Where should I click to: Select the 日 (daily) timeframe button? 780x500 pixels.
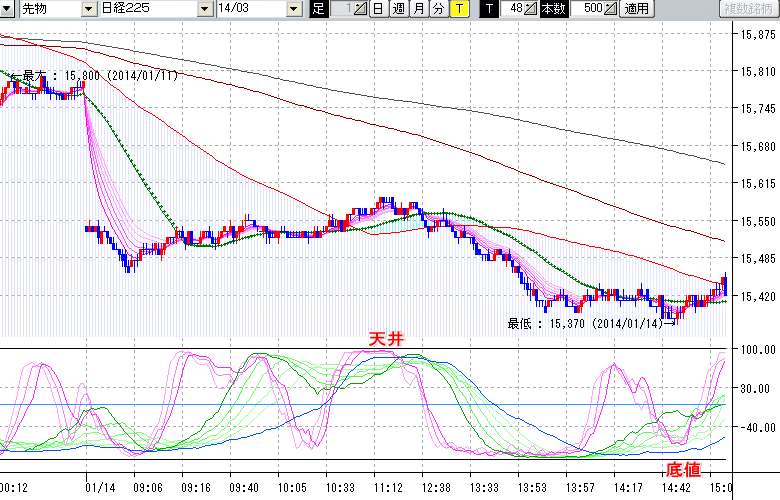(378, 9)
